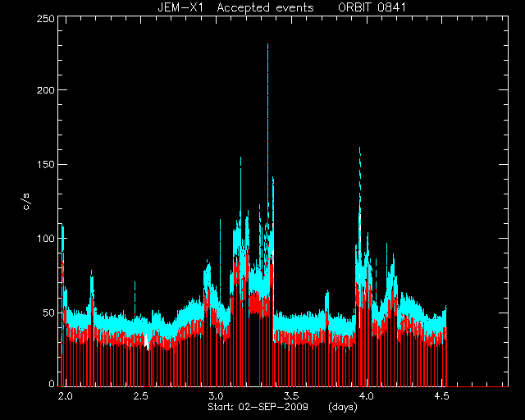Click the 2.0 x-axis tick label

pyautogui.click(x=66, y=396)
